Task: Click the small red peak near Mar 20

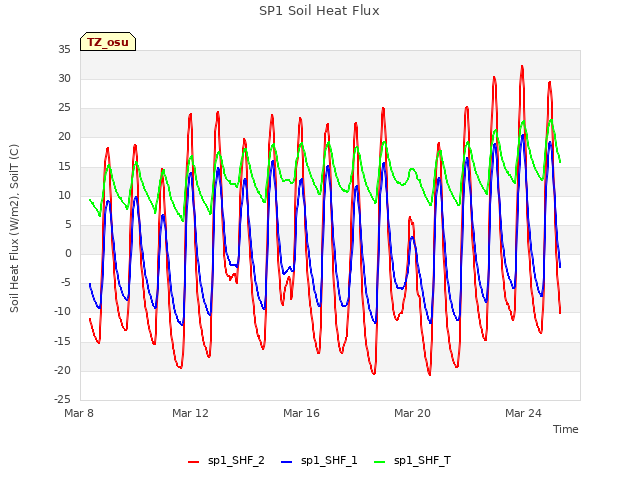Action: tap(410, 218)
